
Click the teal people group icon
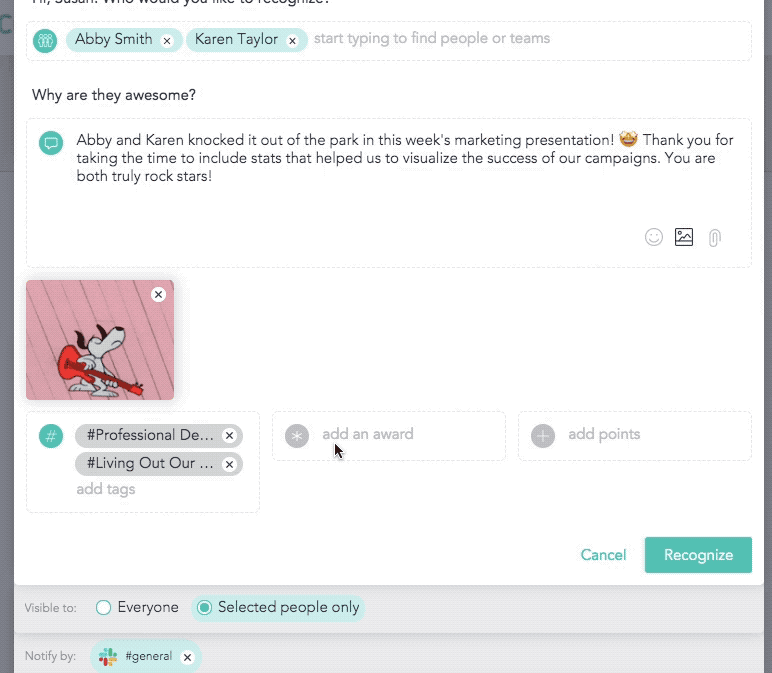click(45, 40)
